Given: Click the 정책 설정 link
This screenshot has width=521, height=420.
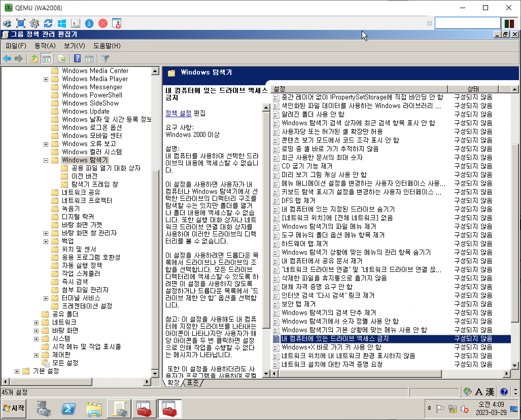Looking at the screenshot, I should (x=179, y=113).
